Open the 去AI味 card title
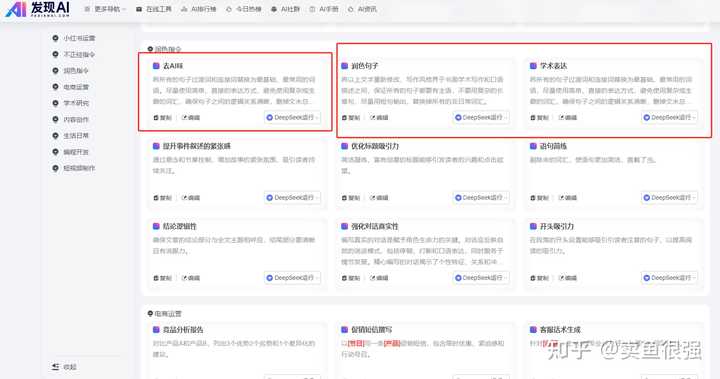 [x=173, y=66]
